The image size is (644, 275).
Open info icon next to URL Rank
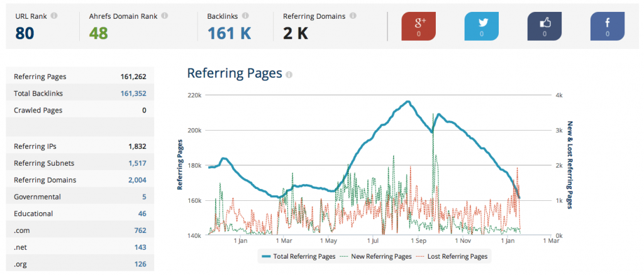click(x=54, y=16)
